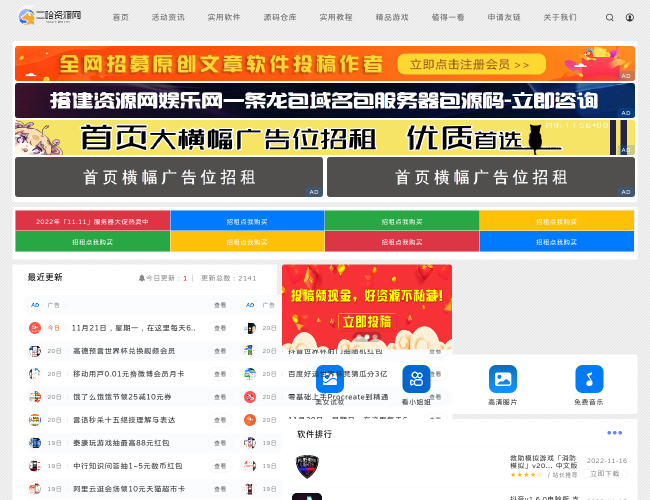Viewport: 650px width, 500px height.
Task: Open the 高清图片 icon shortcut
Action: click(x=502, y=379)
